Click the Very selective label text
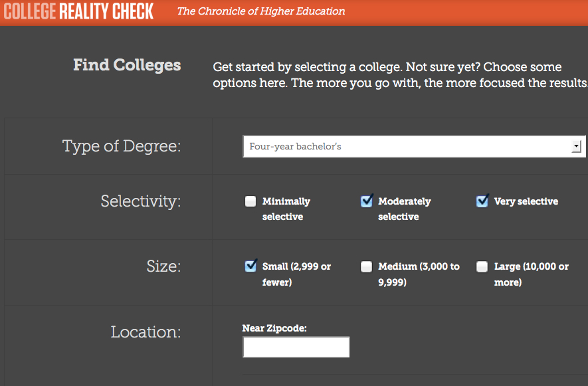 tap(526, 201)
